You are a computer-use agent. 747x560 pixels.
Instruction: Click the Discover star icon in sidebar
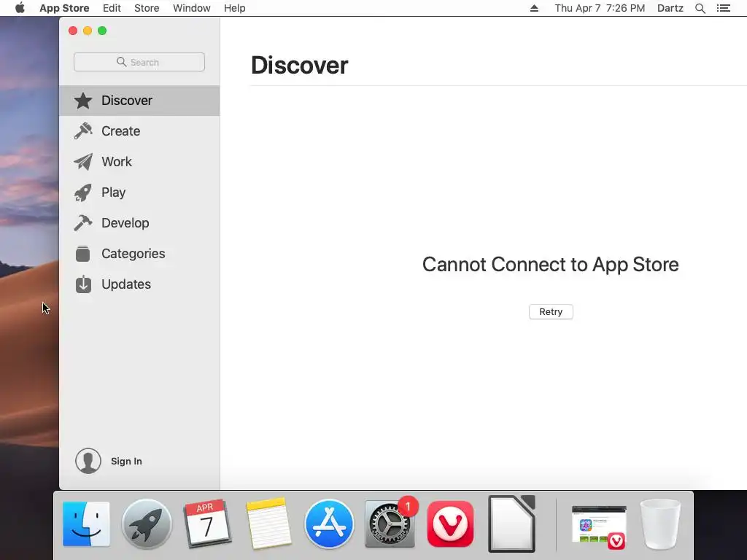coord(83,101)
